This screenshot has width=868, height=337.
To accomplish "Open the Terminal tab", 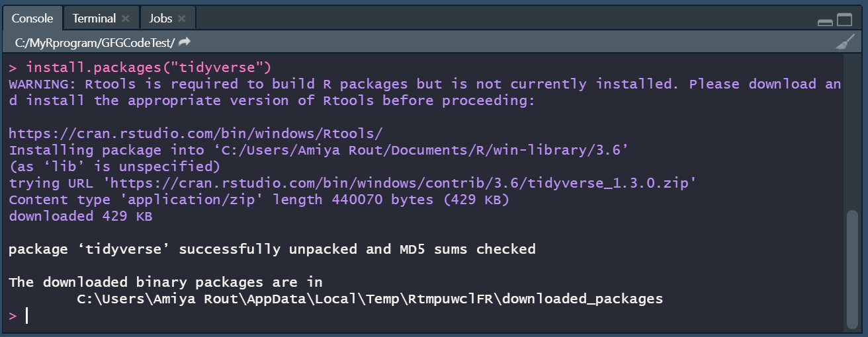I will pyautogui.click(x=94, y=19).
